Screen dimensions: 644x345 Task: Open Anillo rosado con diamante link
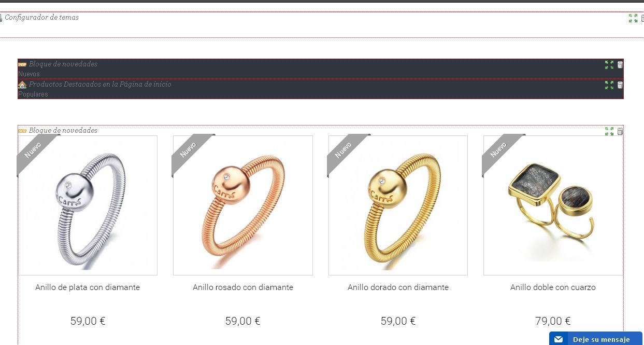click(x=243, y=287)
